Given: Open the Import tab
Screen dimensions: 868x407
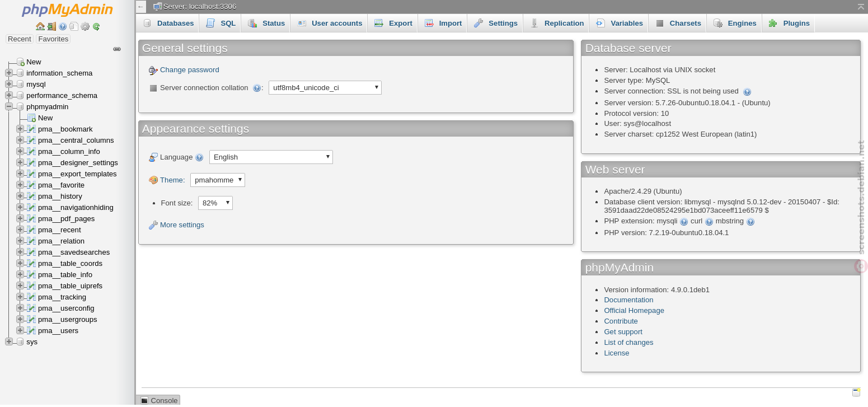Looking at the screenshot, I should point(443,23).
